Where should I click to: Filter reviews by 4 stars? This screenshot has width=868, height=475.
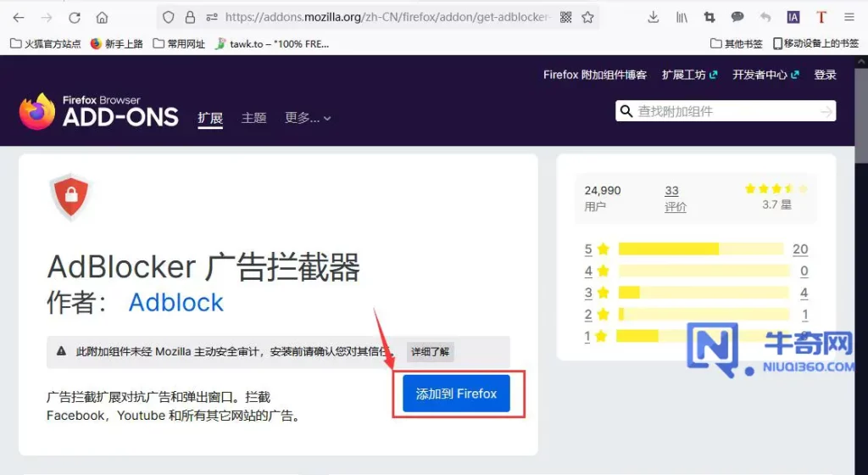point(597,271)
